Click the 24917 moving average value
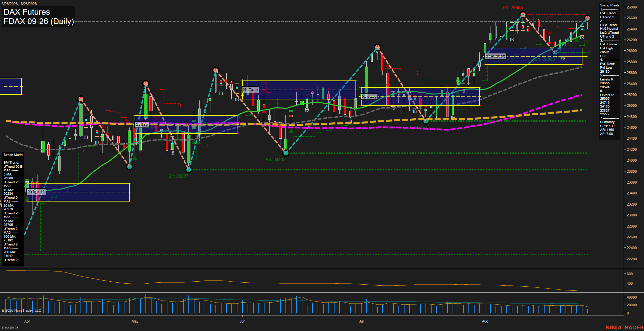Viewport: 644px width, 331px height. click(x=8, y=256)
